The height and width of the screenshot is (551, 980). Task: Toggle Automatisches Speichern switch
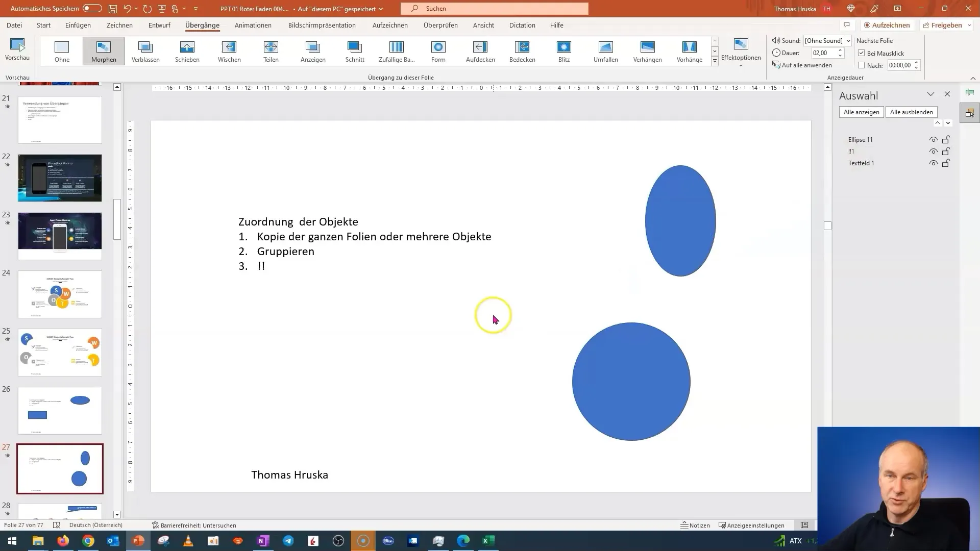pyautogui.click(x=92, y=9)
